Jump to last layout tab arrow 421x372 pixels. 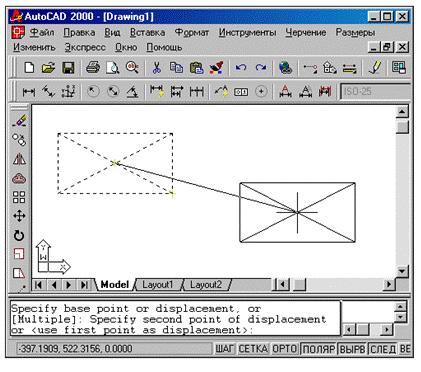pos(85,285)
